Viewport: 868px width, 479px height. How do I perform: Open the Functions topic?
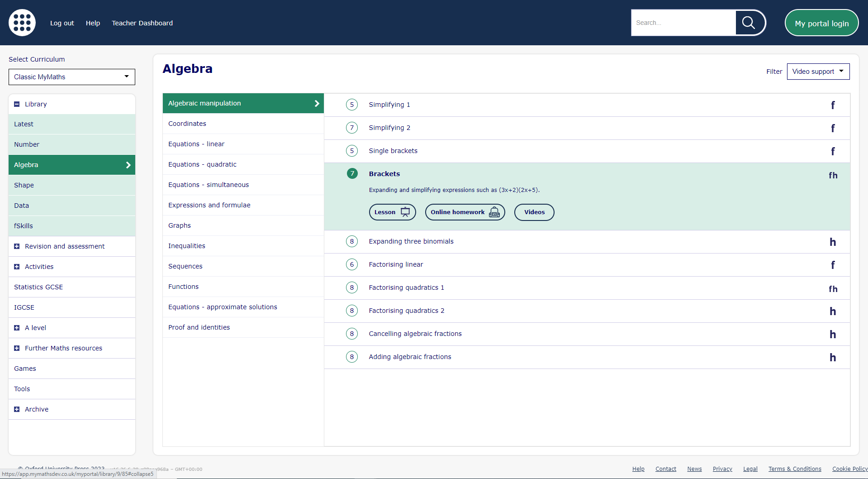(243, 287)
